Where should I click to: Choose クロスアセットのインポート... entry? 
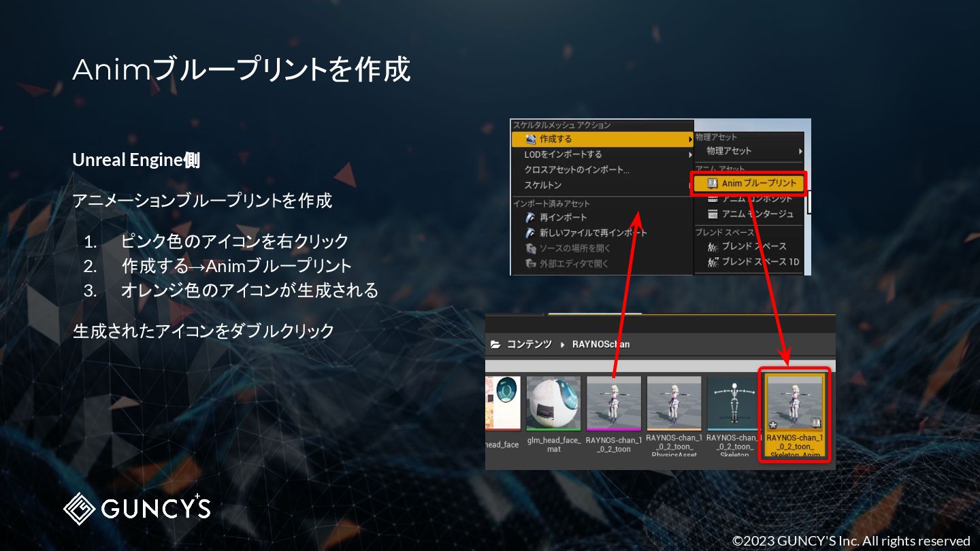click(602, 169)
